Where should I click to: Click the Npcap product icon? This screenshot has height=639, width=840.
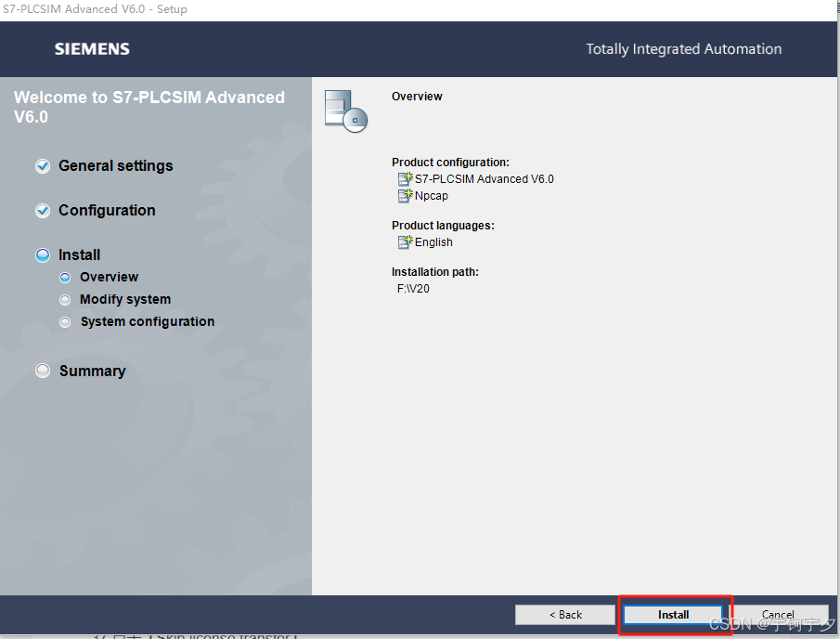click(x=405, y=196)
